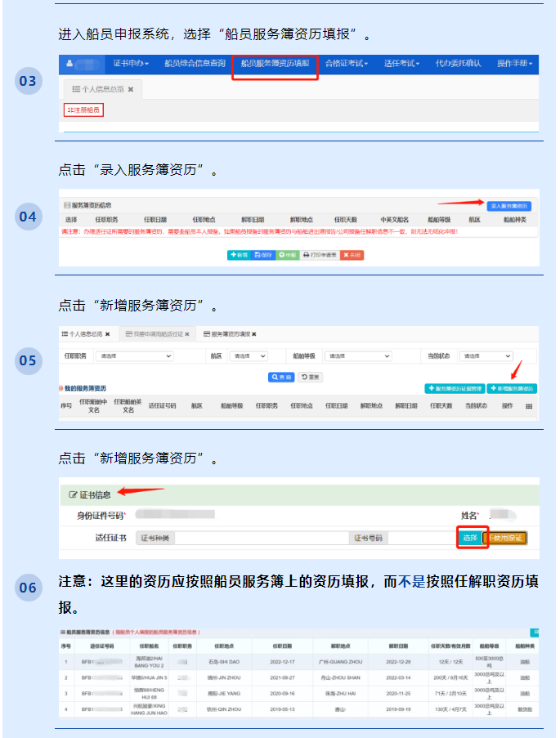Click the 新增服务簿资历 button
The image size is (560, 738).
[x=512, y=389]
